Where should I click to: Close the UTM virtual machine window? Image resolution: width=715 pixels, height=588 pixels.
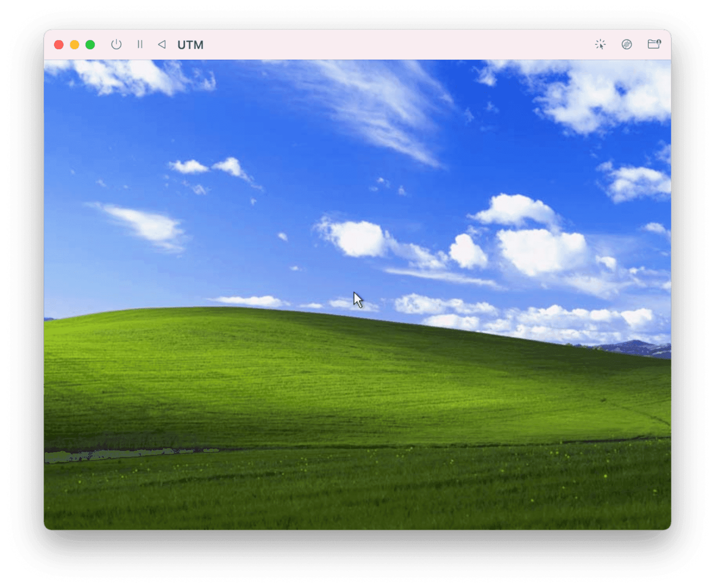(x=58, y=44)
